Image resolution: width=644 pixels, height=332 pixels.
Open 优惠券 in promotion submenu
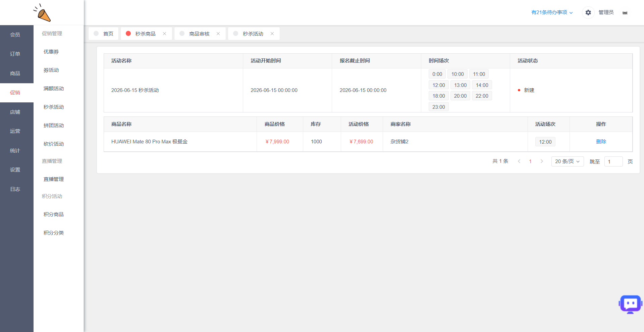tap(51, 52)
